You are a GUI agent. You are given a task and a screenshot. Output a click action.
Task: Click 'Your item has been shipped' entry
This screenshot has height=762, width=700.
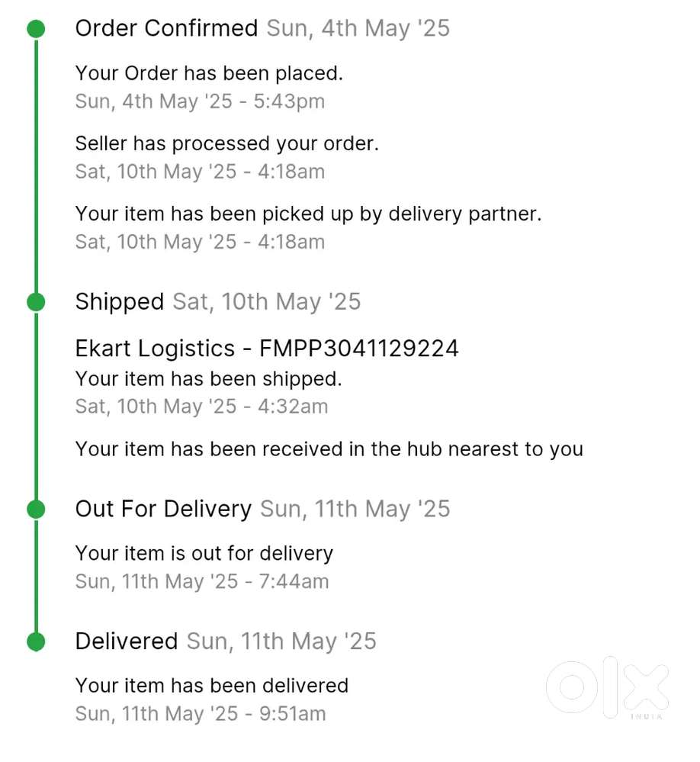tap(208, 378)
